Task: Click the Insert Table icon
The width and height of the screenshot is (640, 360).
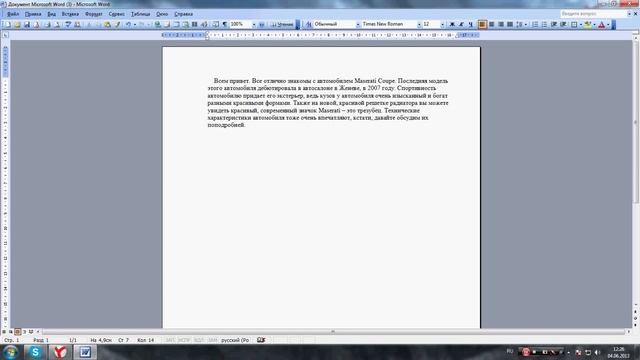Action: pyautogui.click(x=176, y=24)
